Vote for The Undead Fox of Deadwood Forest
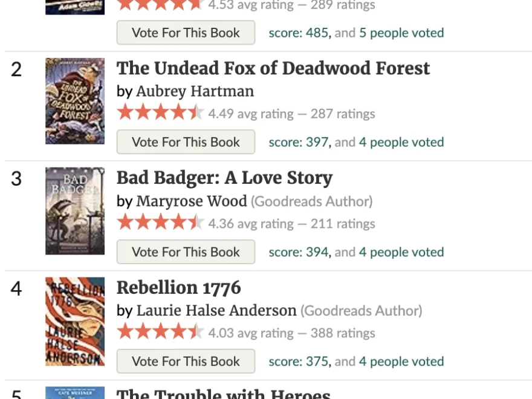 [186, 142]
